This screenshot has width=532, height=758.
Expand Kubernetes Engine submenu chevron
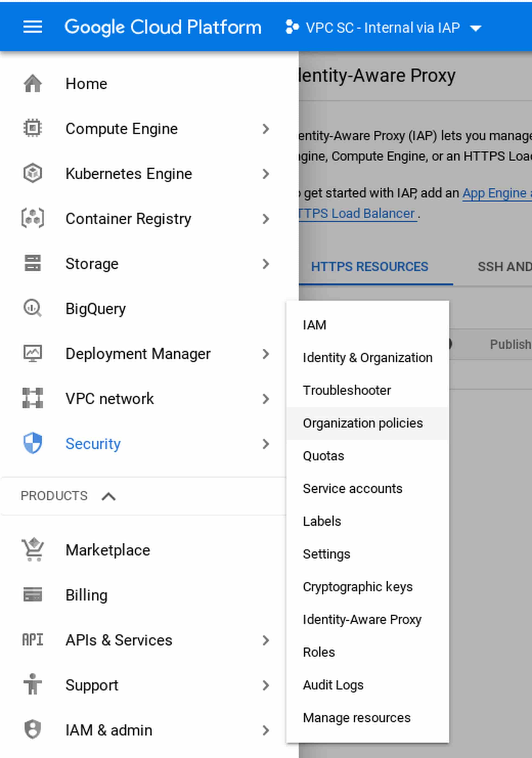[266, 174]
